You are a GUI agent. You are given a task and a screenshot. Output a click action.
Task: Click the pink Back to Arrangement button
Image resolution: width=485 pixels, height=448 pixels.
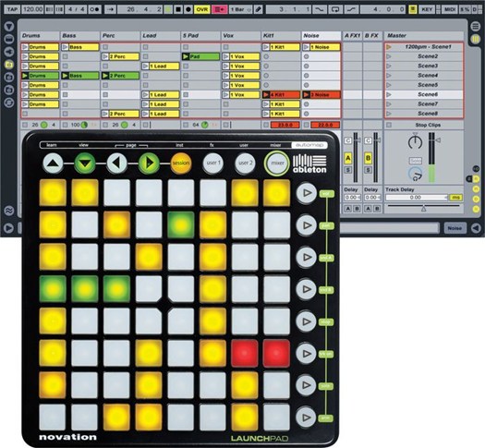[x=219, y=9]
